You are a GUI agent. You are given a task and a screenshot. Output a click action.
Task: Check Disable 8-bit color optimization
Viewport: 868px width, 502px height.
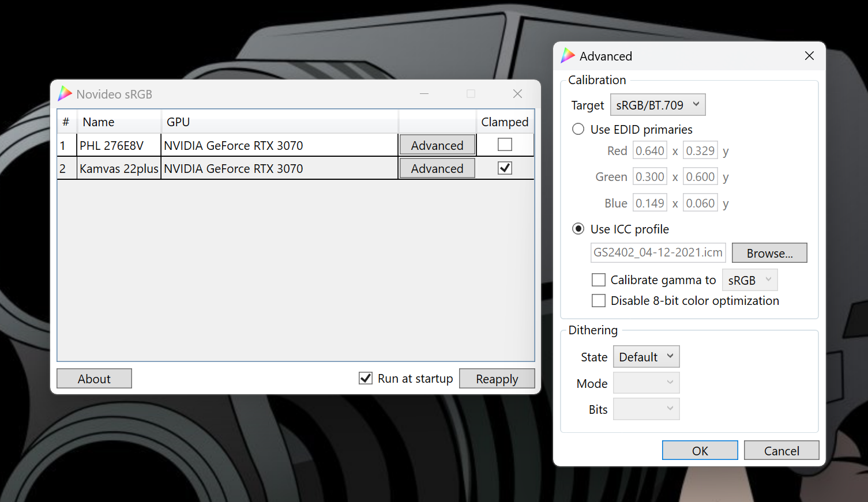point(599,301)
